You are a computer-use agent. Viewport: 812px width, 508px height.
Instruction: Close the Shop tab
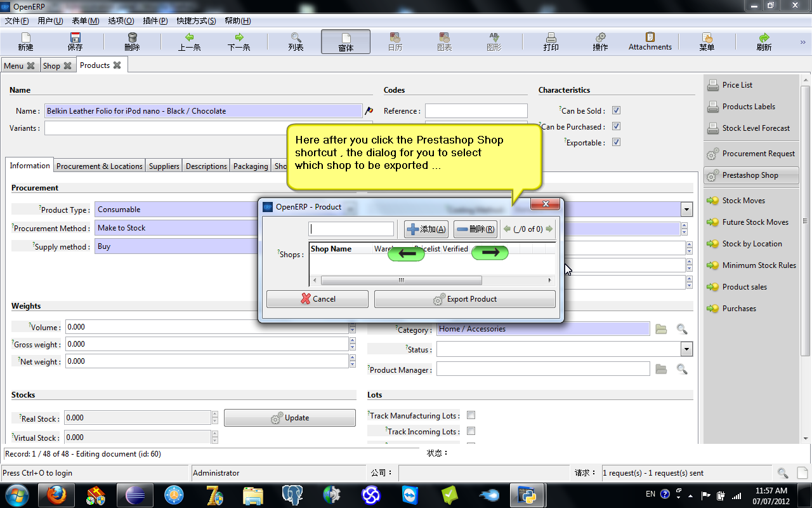pyautogui.click(x=67, y=66)
